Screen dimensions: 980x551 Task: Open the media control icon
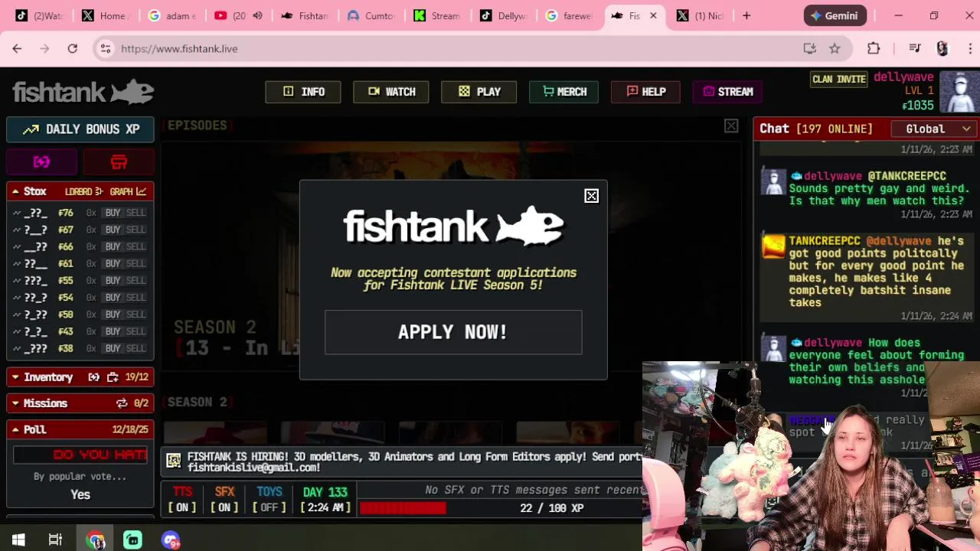(914, 48)
